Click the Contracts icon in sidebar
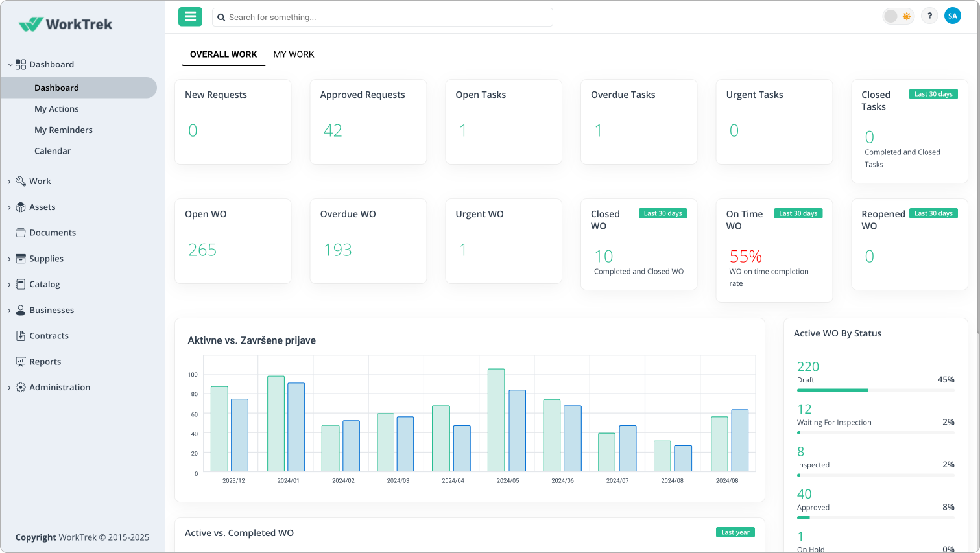Image resolution: width=980 pixels, height=553 pixels. (x=21, y=336)
